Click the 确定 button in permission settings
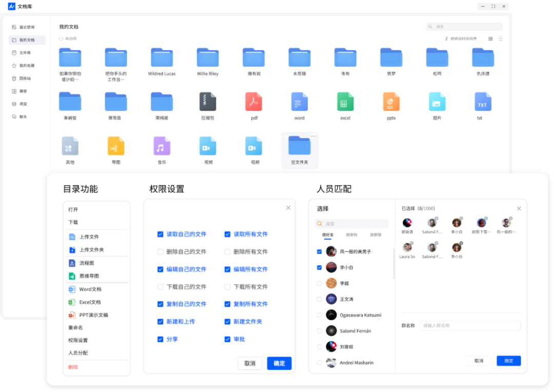Viewport: 554px width, 392px height. (x=279, y=363)
